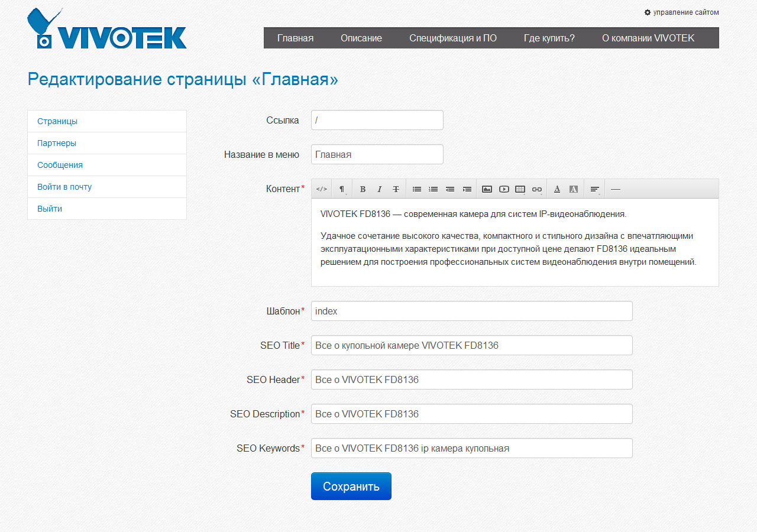Screen dimensions: 757x532
Task: Insert horizontal rule line
Action: (x=616, y=189)
